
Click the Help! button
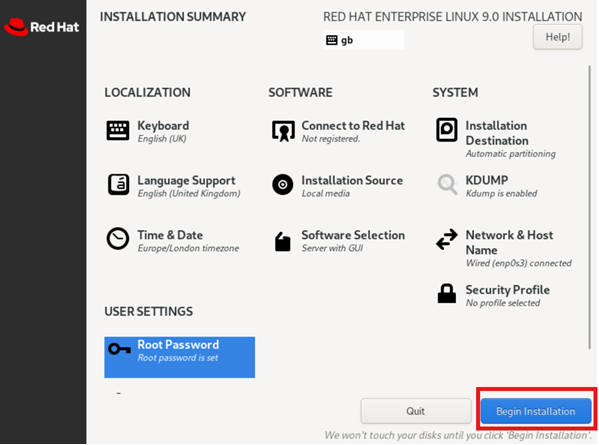[x=557, y=37]
